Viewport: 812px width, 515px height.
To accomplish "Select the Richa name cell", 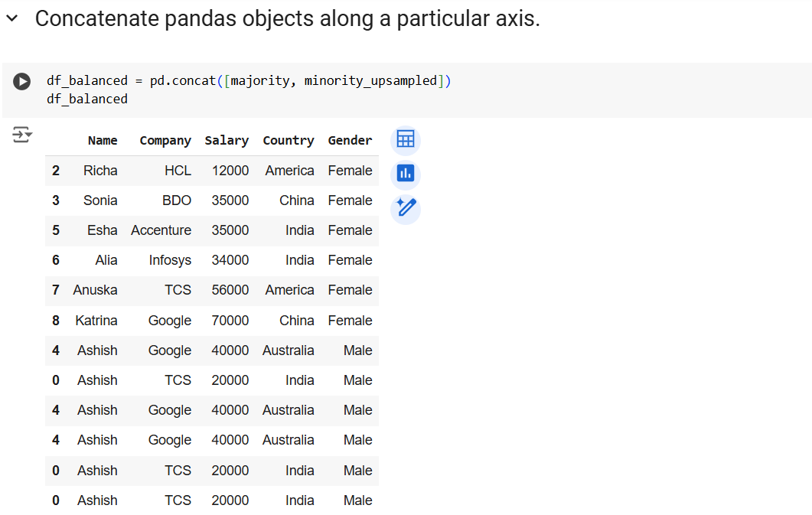I will click(x=100, y=171).
